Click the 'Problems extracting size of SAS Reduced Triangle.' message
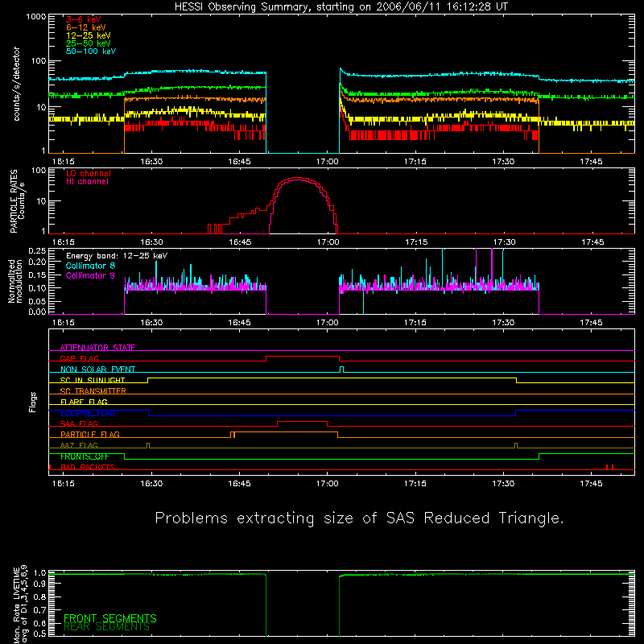 pyautogui.click(x=359, y=518)
